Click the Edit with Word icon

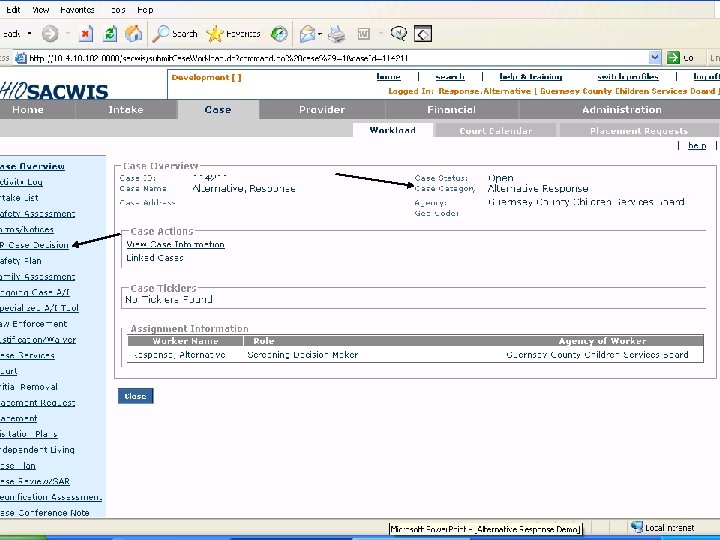[x=364, y=34]
